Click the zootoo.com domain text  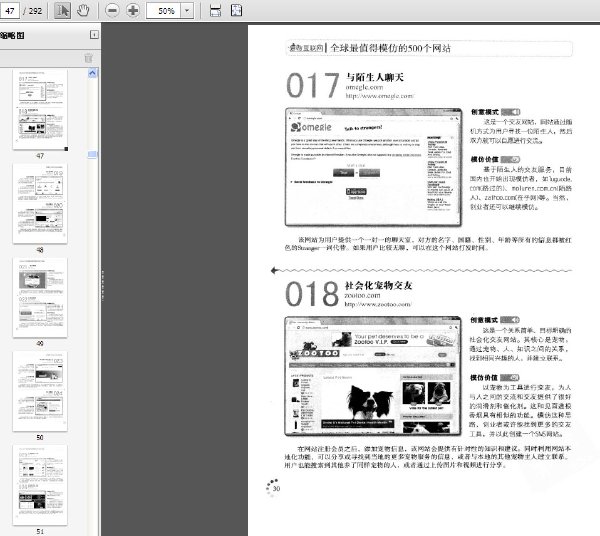click(362, 295)
